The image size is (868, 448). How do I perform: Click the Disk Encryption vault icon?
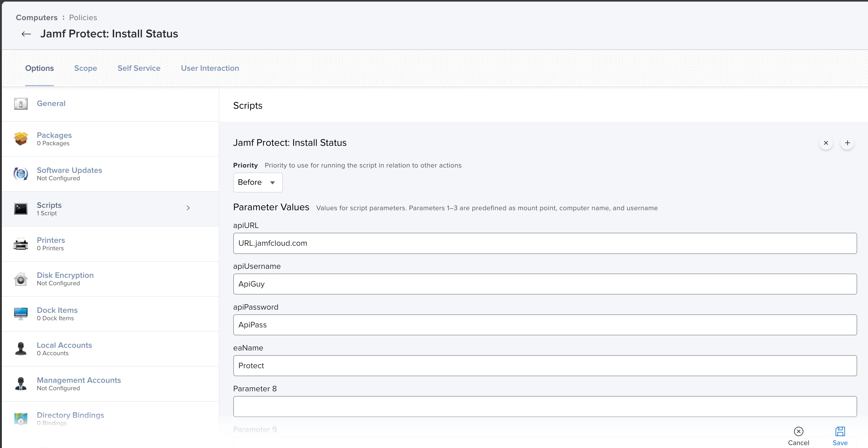(x=21, y=279)
